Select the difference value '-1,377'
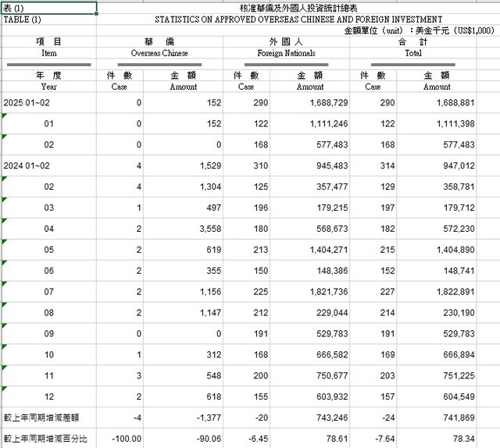Screen dimensions: 500x448 (183, 418)
